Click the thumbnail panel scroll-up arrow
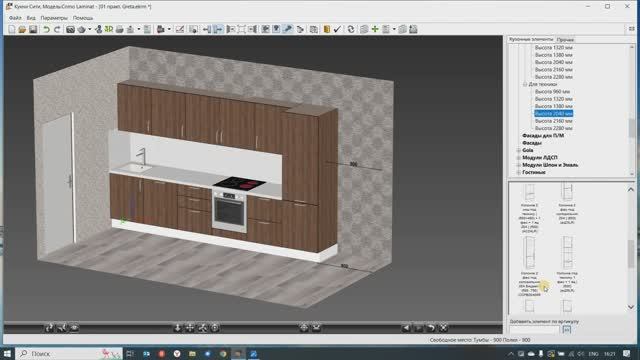Viewport: 640px width, 360px height. pos(631,189)
